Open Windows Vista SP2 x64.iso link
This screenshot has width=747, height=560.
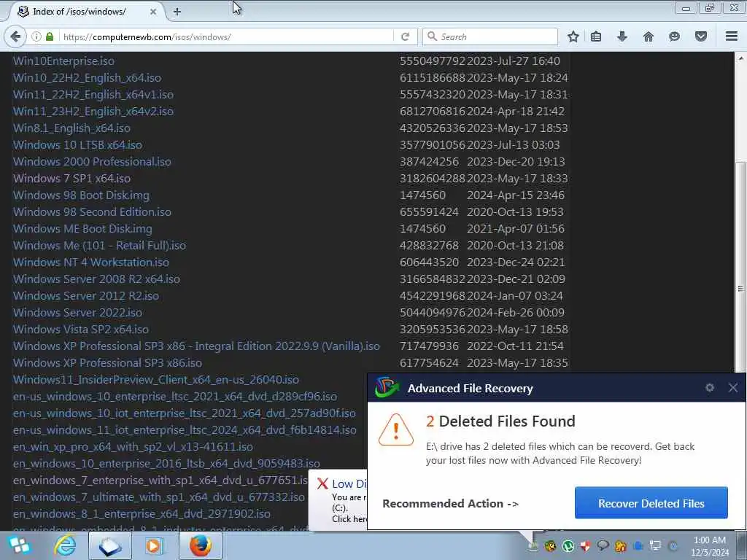tap(81, 329)
